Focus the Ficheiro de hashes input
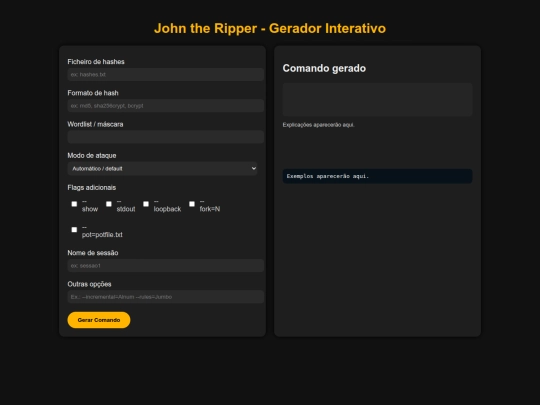 point(166,74)
